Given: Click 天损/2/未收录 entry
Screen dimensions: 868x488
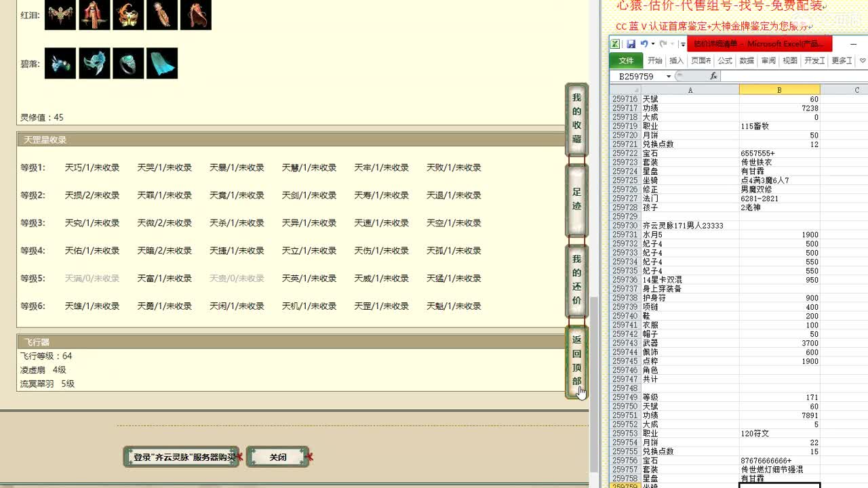Looking at the screenshot, I should pos(92,195).
